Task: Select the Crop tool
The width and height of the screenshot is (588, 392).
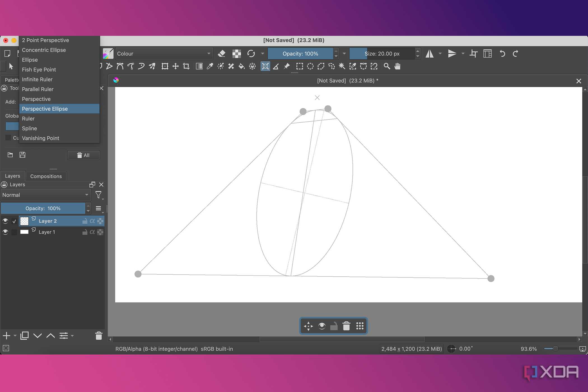Action: point(186,66)
